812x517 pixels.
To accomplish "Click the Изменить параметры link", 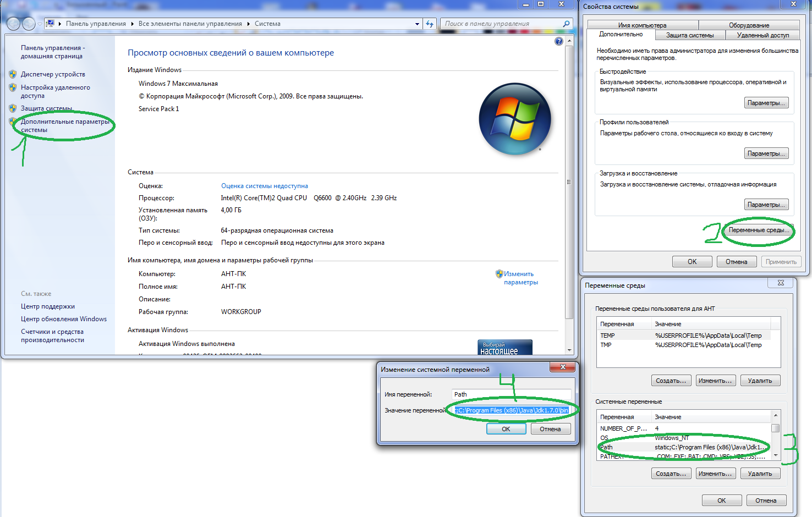I will [x=520, y=278].
